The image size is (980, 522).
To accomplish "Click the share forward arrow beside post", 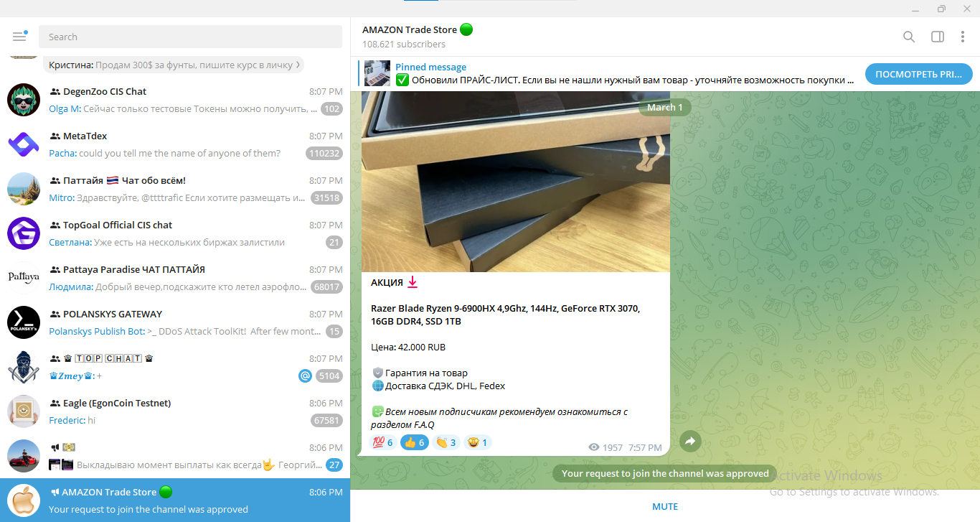I will (x=690, y=442).
